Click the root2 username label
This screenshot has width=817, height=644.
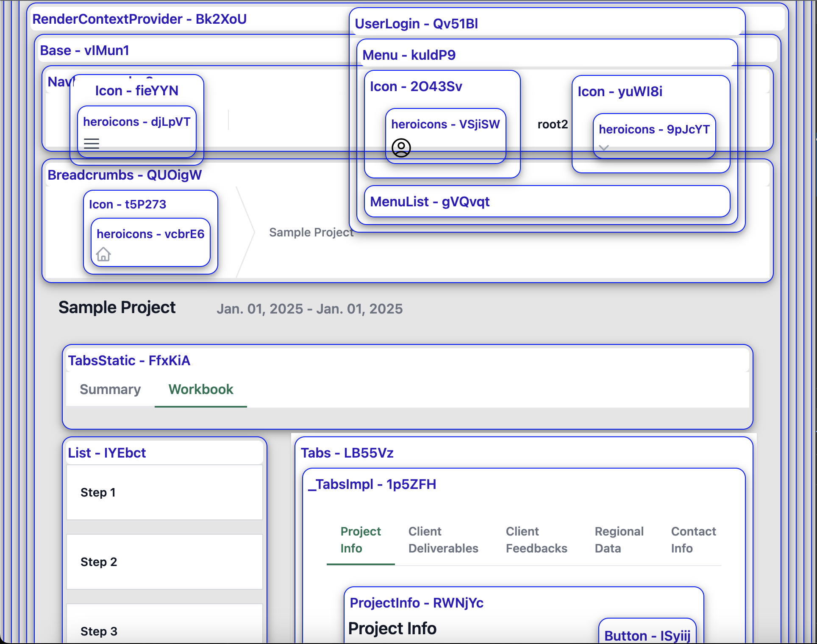pyautogui.click(x=553, y=124)
